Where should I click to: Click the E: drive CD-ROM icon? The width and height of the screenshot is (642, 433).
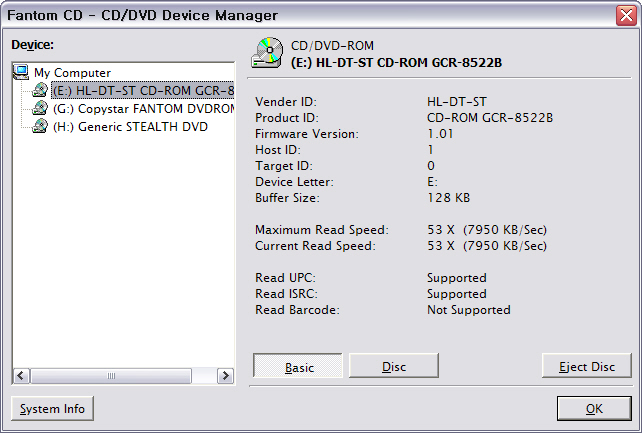40,90
